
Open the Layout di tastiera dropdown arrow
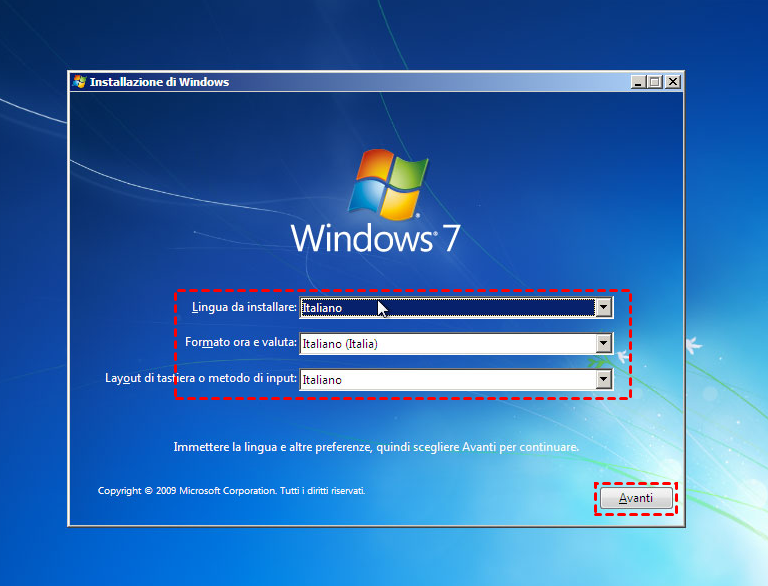pyautogui.click(x=603, y=379)
